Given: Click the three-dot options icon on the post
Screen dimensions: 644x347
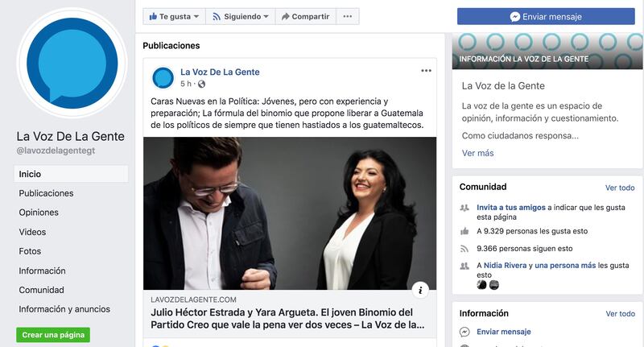Looking at the screenshot, I should [x=426, y=71].
